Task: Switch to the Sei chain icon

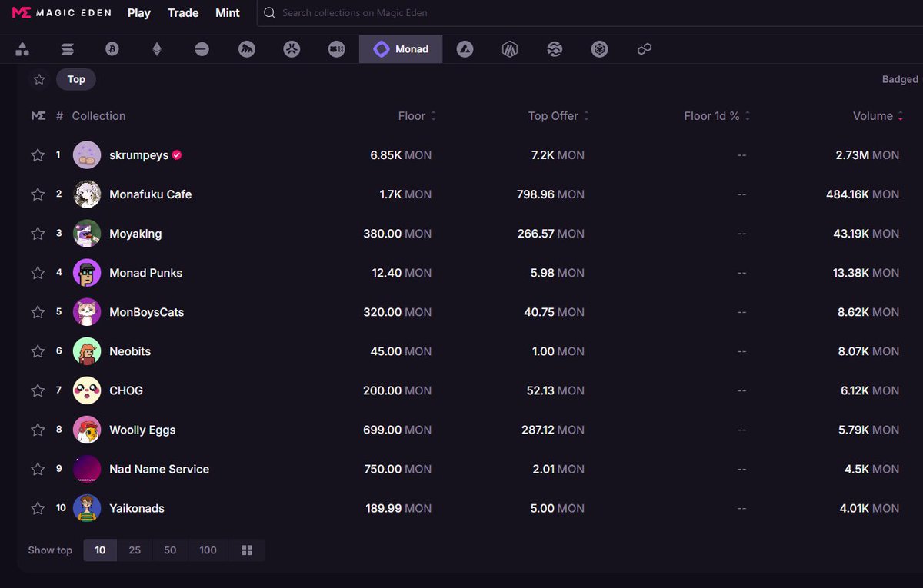Action: click(x=555, y=49)
